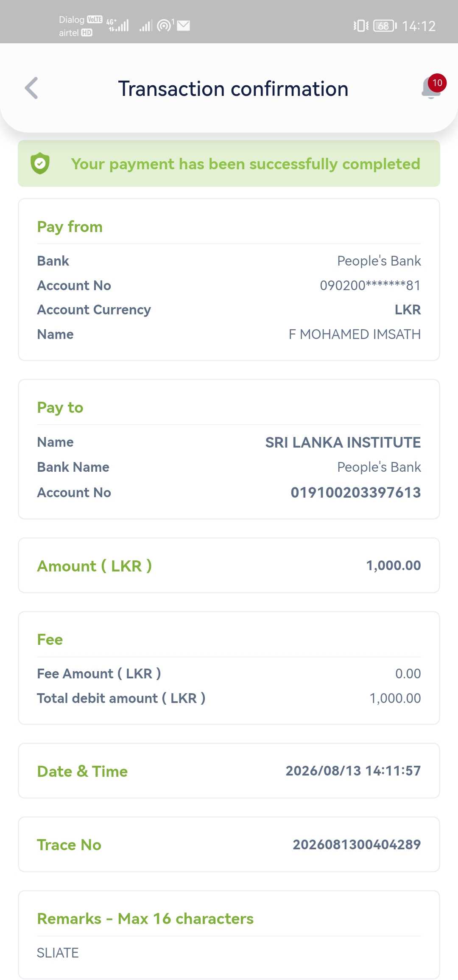This screenshot has width=458, height=980.
Task: Select the SRI LANKA INSTITUTE payee name
Action: coord(343,442)
